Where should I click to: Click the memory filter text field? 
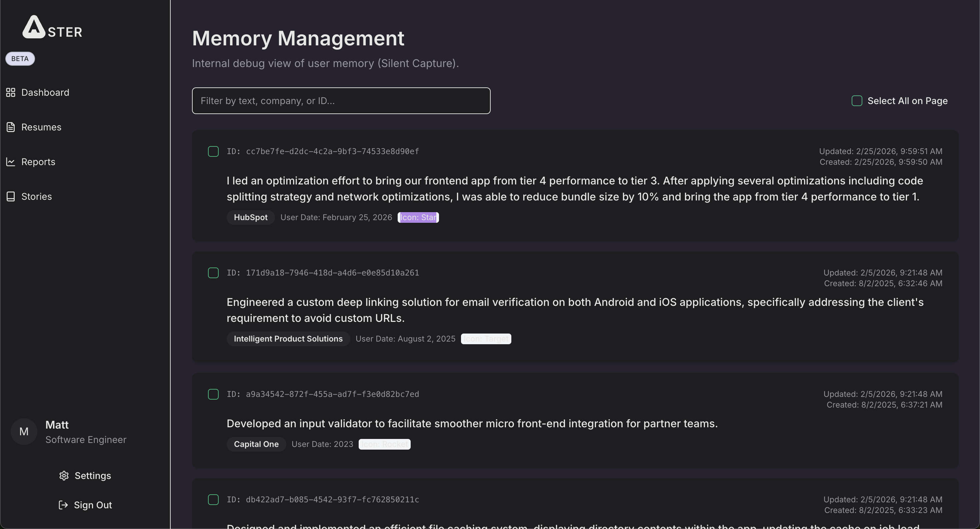[x=341, y=101]
